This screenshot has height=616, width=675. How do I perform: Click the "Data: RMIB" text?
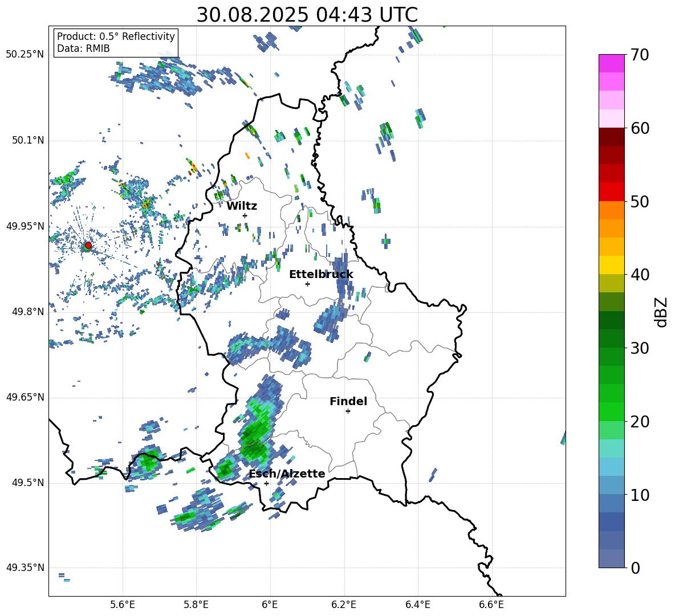tap(83, 48)
